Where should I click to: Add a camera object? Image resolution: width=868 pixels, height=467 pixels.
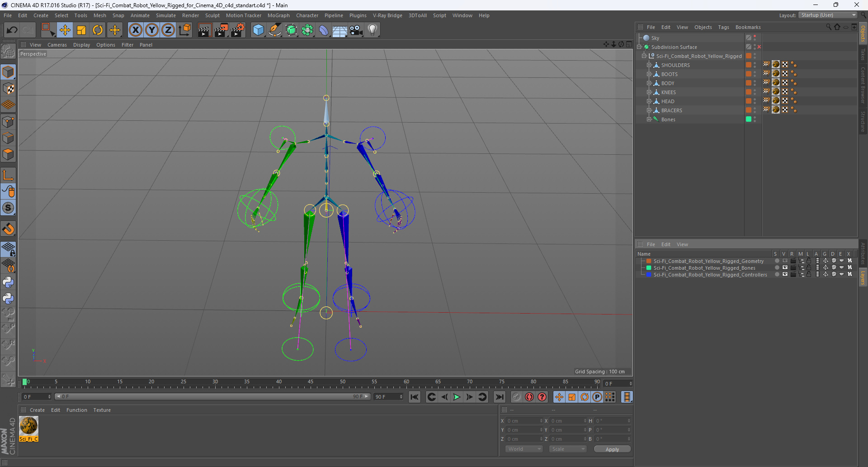[x=356, y=30]
